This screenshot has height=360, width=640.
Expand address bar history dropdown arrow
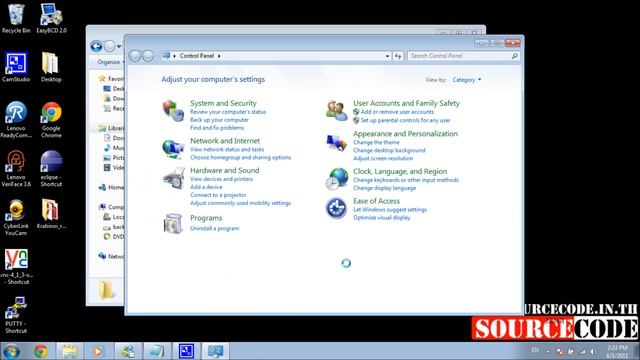click(387, 56)
